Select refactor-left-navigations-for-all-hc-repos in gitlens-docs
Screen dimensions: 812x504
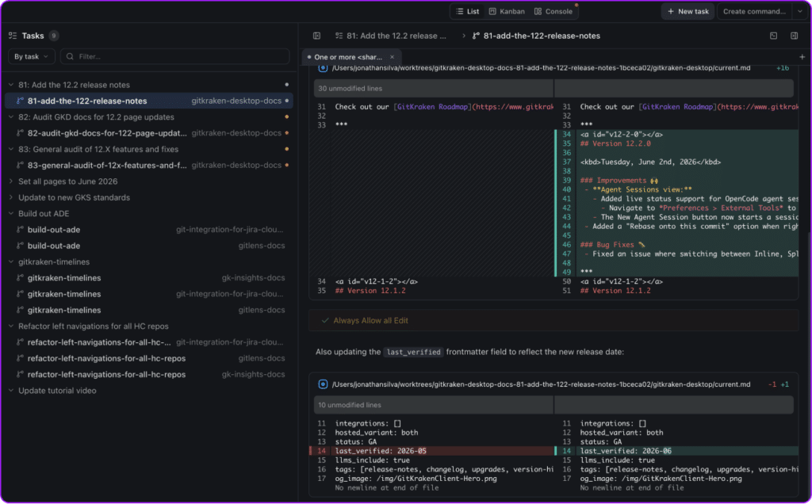coord(149,358)
